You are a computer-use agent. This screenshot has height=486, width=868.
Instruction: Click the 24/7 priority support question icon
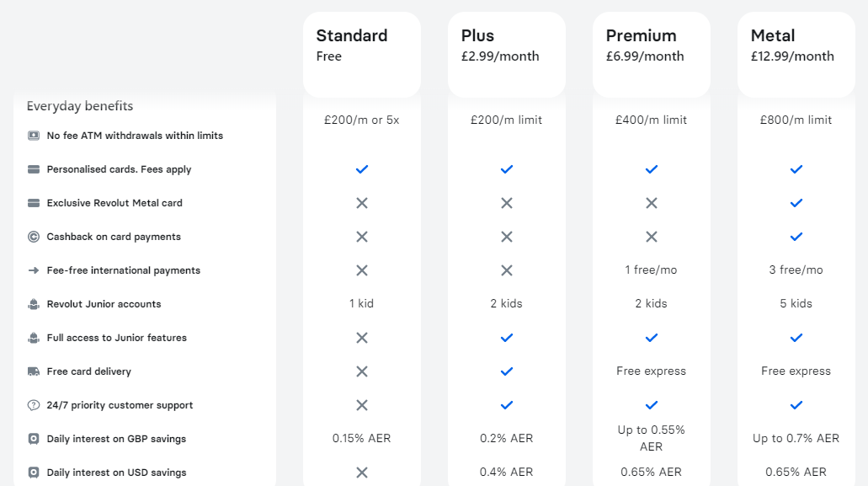(34, 405)
